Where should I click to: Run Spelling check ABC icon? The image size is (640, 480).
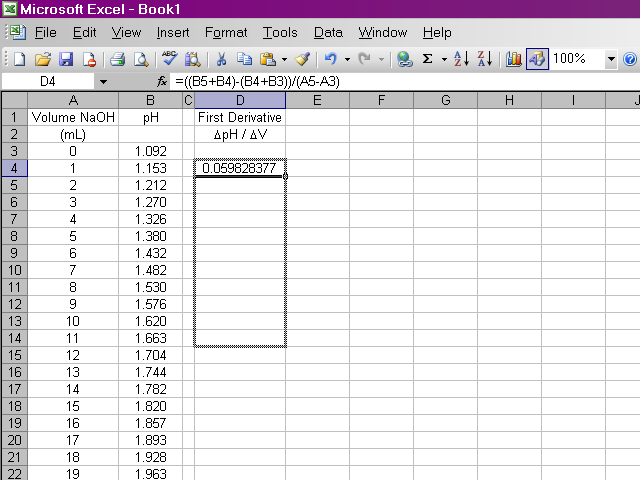[169, 59]
